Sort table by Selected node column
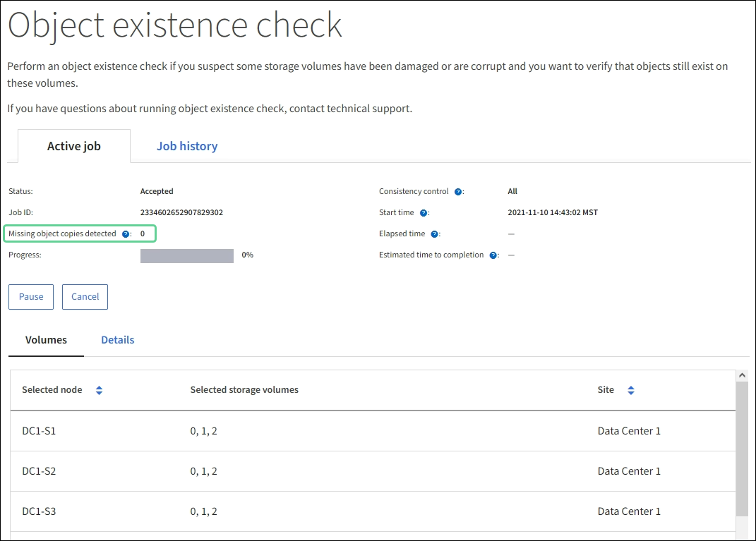 (x=99, y=390)
